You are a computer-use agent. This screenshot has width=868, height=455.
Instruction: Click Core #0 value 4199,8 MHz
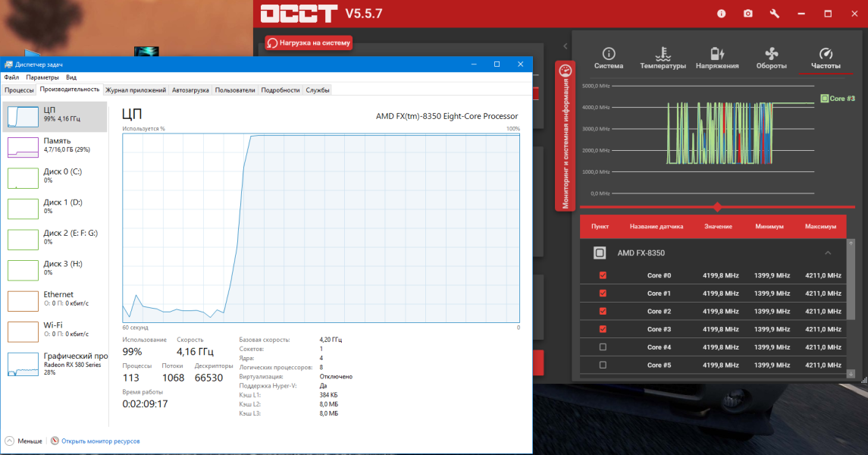(x=720, y=275)
